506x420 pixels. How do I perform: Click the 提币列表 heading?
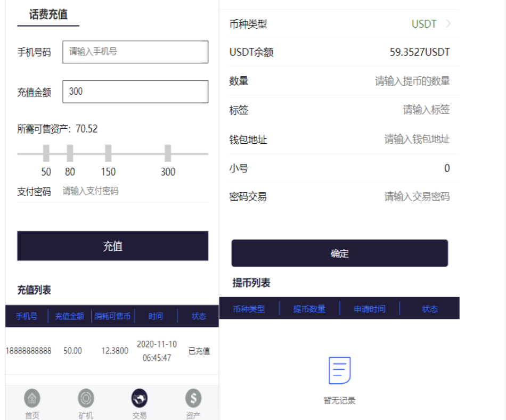251,283
